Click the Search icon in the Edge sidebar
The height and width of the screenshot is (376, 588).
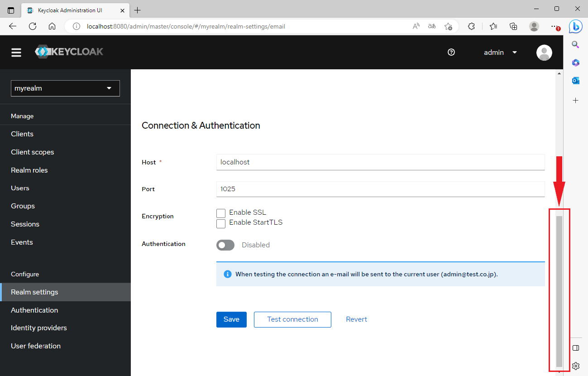click(x=575, y=44)
